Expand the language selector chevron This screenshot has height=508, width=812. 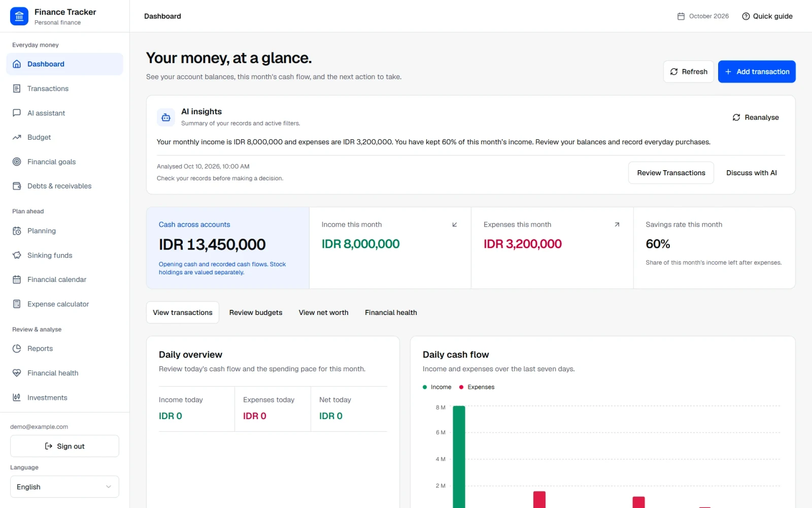pos(109,487)
